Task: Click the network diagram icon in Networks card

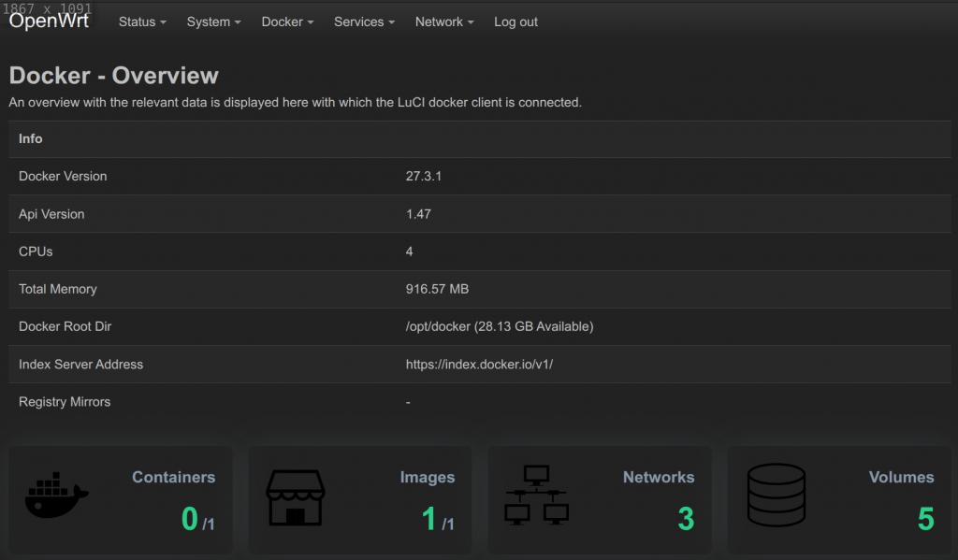Action: (536, 495)
